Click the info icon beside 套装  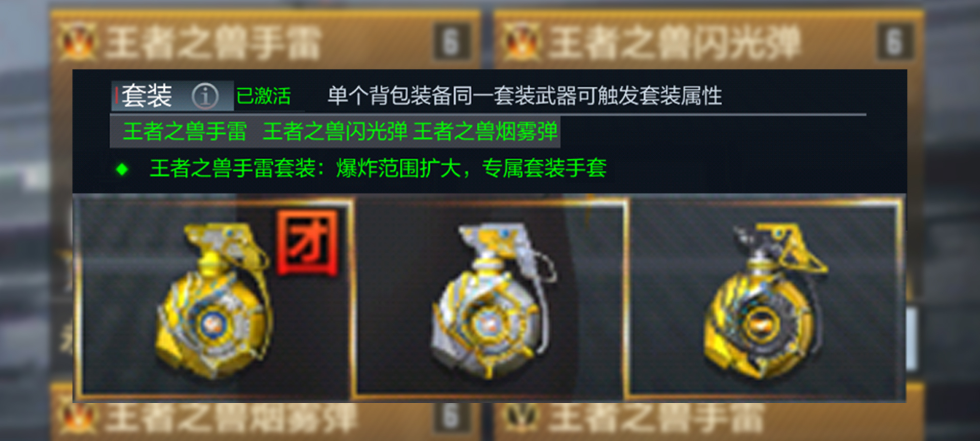[205, 95]
